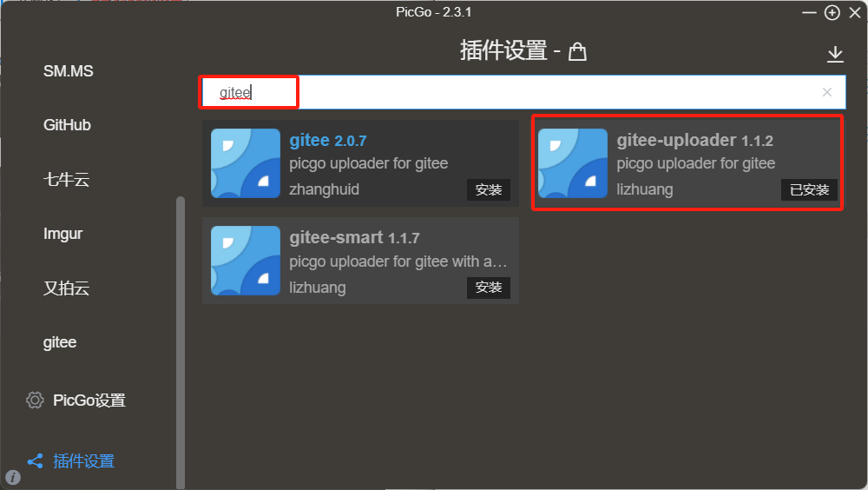Click the plugin search input field
This screenshot has height=490, width=868.
click(522, 92)
